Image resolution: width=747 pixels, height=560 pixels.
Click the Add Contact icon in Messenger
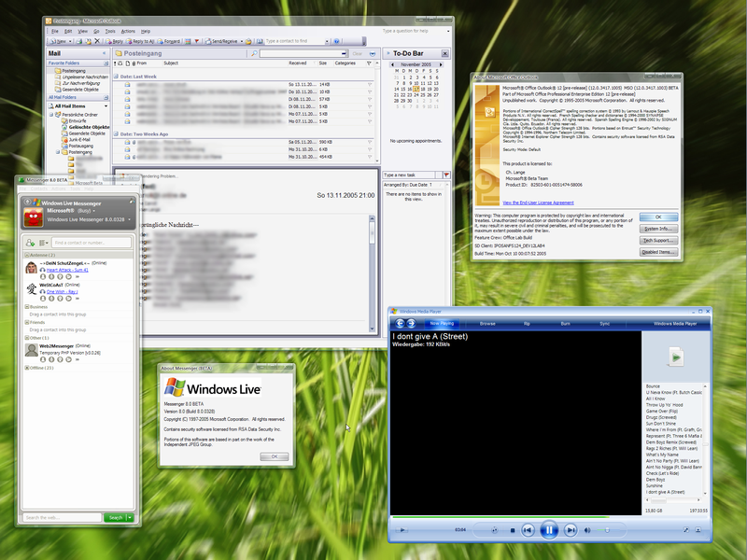pyautogui.click(x=31, y=243)
